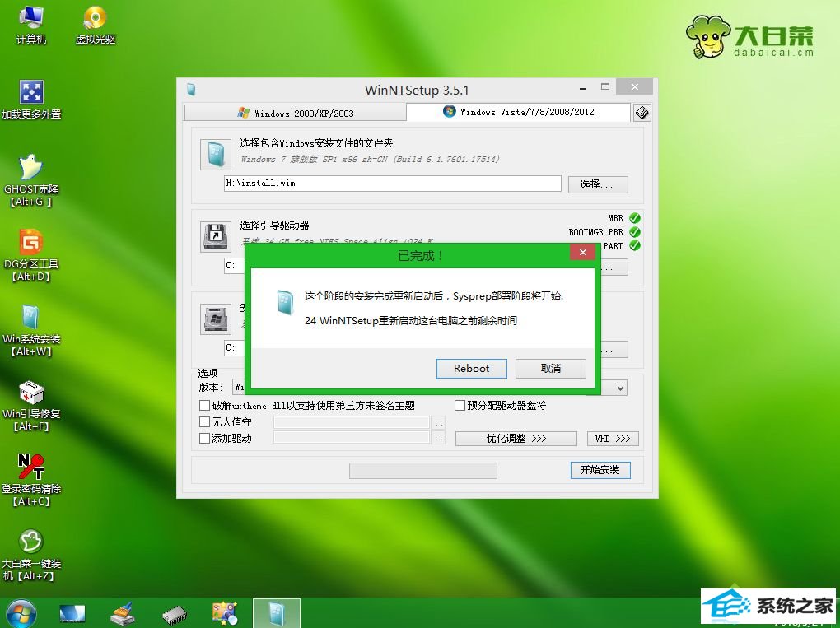Click the MBR green check indicator

point(635,218)
